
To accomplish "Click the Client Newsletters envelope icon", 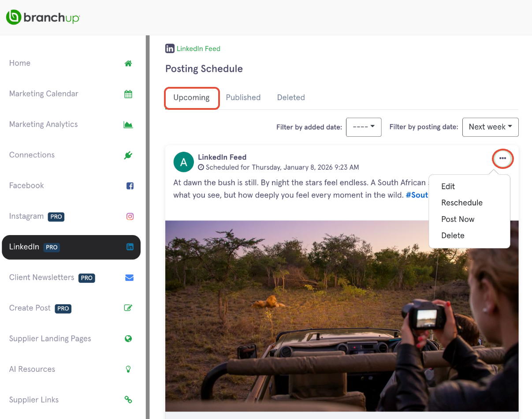I will click(129, 277).
